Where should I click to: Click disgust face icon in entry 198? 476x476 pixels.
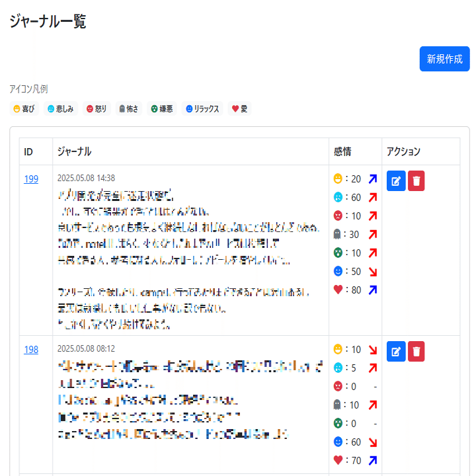[x=338, y=423]
